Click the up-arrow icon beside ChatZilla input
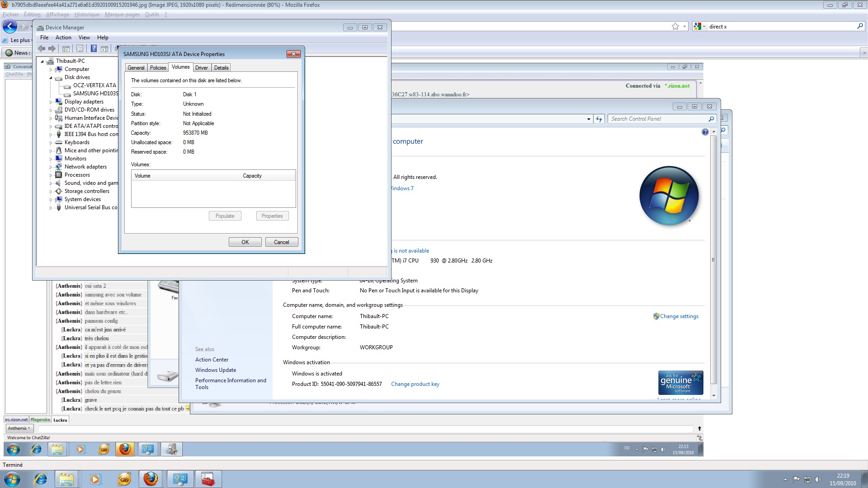 pos(699,428)
